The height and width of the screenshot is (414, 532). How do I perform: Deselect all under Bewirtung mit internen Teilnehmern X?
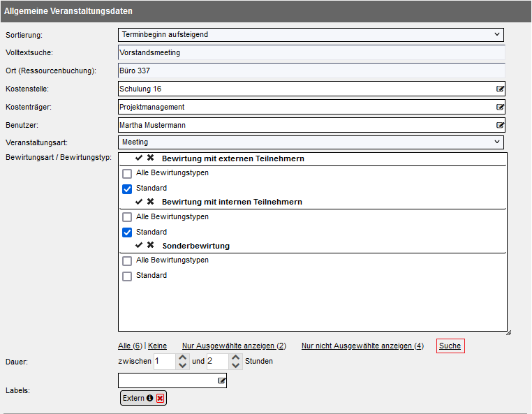coord(150,202)
